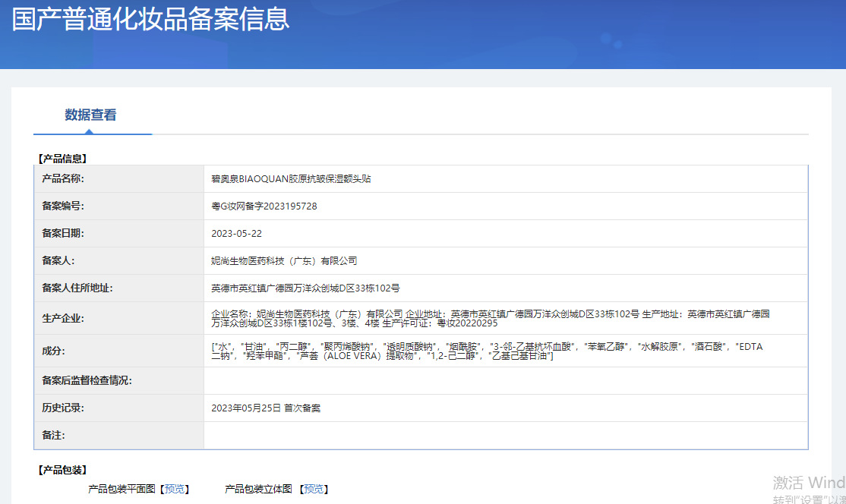Image resolution: width=846 pixels, height=504 pixels.
Task: Select the date value 2023-05-22
Action: 236,234
